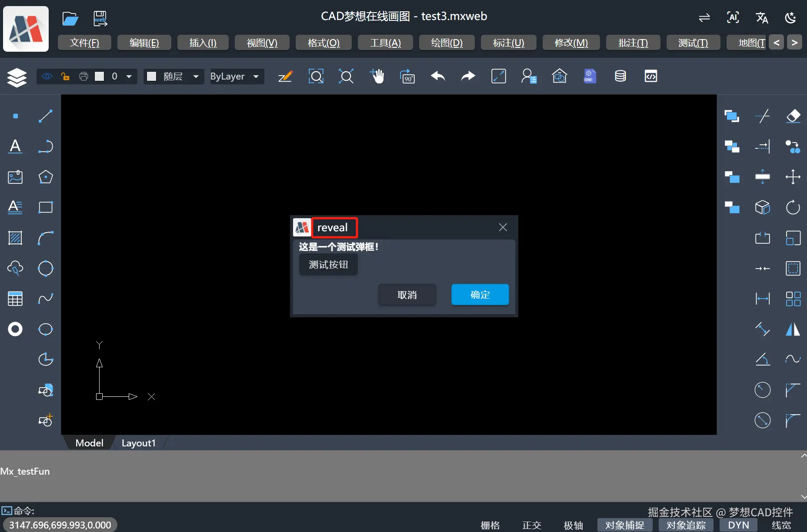Viewport: 807px width, 532px height.
Task: Select the Eraser tool on the right panel
Action: (793, 116)
